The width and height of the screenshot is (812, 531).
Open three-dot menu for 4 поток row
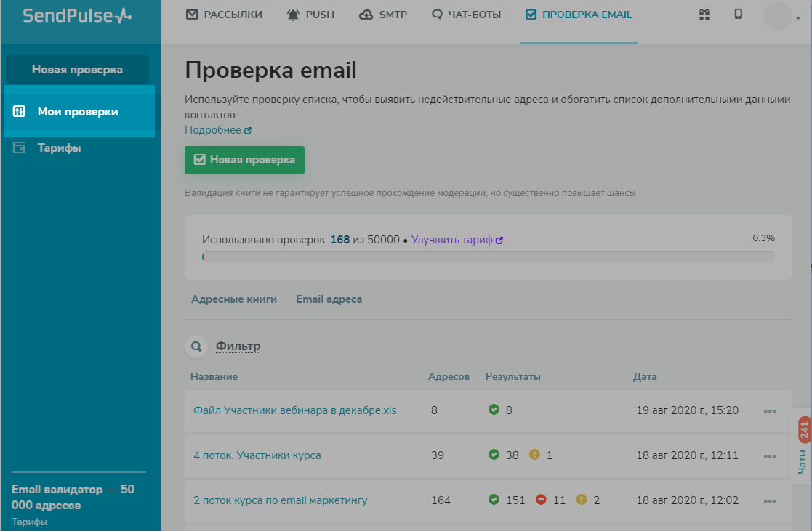tap(770, 456)
